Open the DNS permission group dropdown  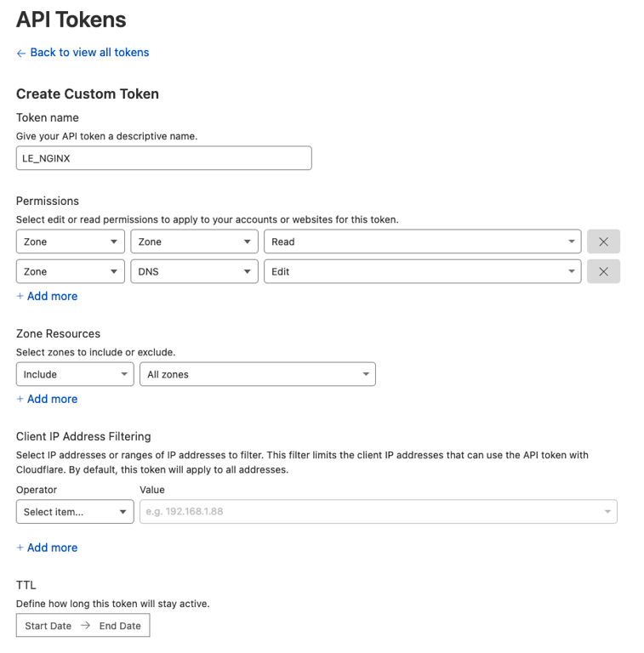click(194, 271)
